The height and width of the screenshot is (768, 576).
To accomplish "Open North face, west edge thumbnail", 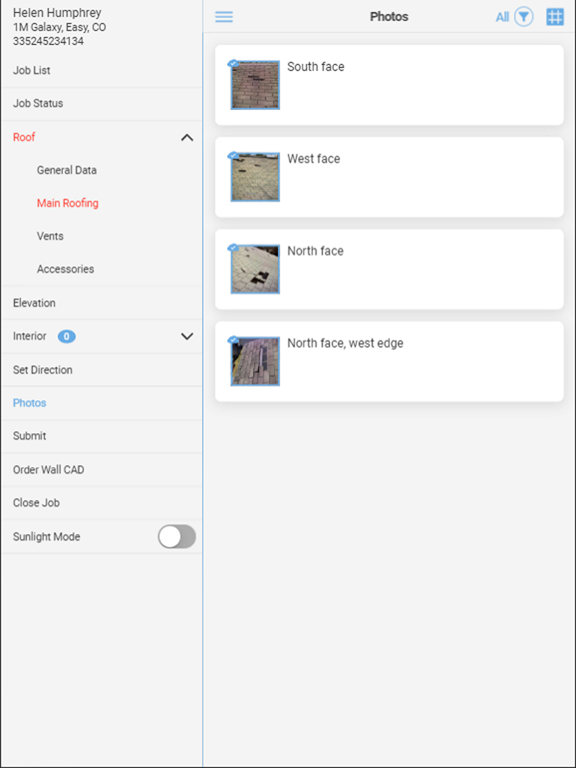I will pos(255,361).
